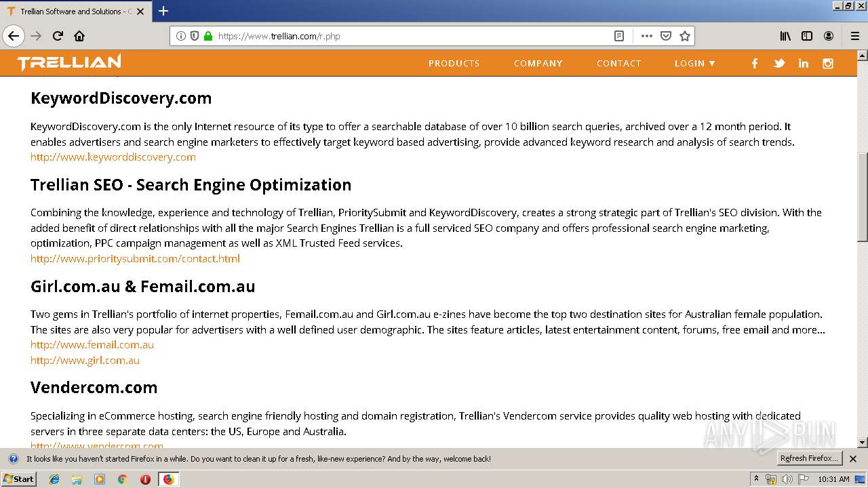Show site information icon in address bar
This screenshot has width=868, height=488.
[181, 36]
